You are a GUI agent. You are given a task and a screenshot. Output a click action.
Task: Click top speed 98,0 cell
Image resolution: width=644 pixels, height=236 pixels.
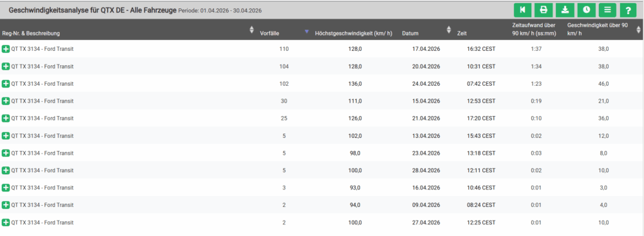[x=355, y=153]
